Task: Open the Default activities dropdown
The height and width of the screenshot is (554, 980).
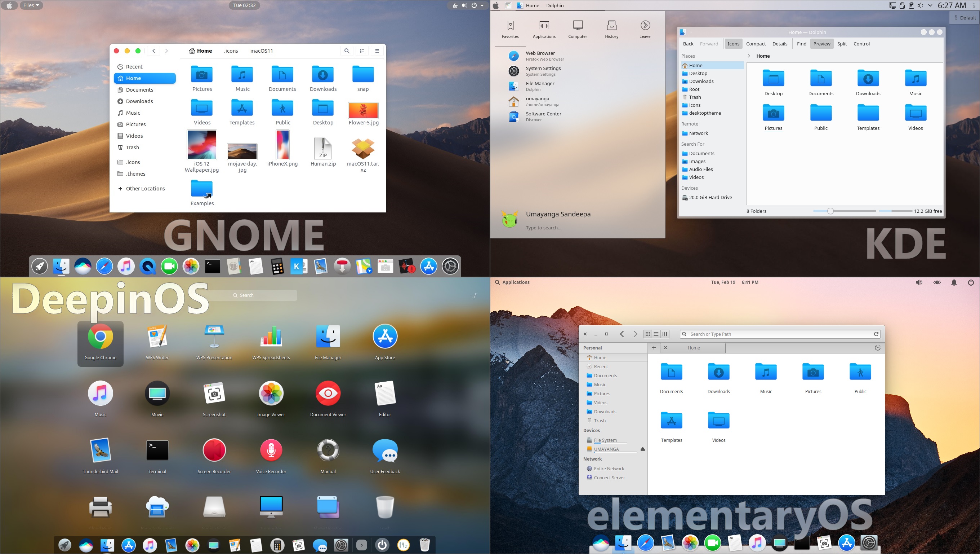Action: pyautogui.click(x=966, y=18)
